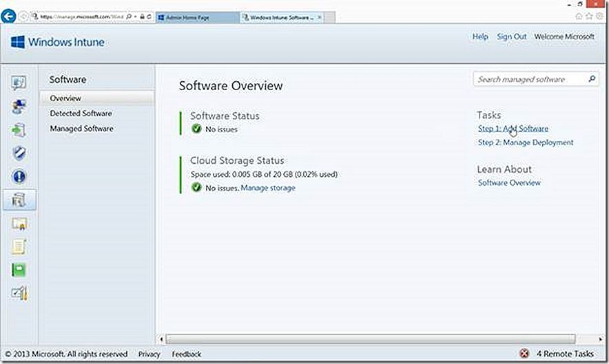Open 4 Remote Tasks in status bar
Viewport: 609px width, 364px height.
click(565, 354)
